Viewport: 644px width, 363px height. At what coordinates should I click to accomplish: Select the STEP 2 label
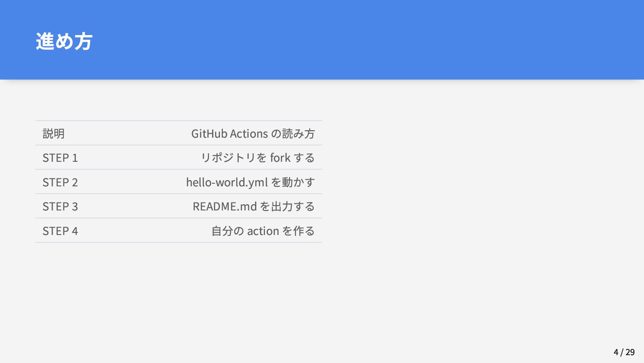click(60, 182)
